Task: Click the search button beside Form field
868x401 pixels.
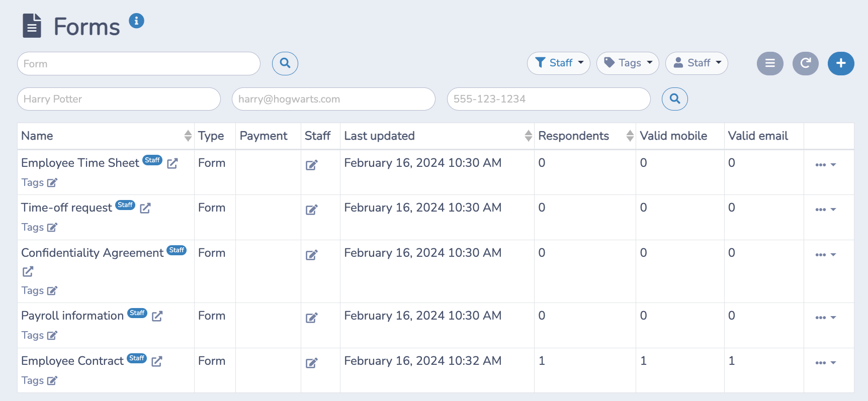Action: 285,63
